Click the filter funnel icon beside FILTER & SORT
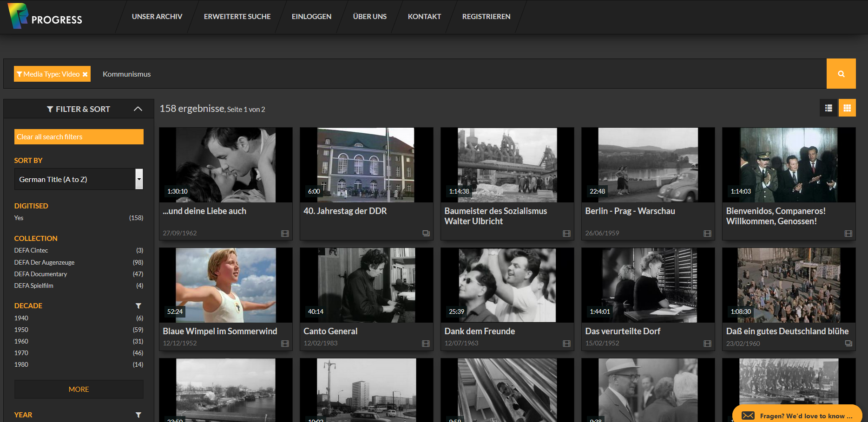 [x=50, y=109]
